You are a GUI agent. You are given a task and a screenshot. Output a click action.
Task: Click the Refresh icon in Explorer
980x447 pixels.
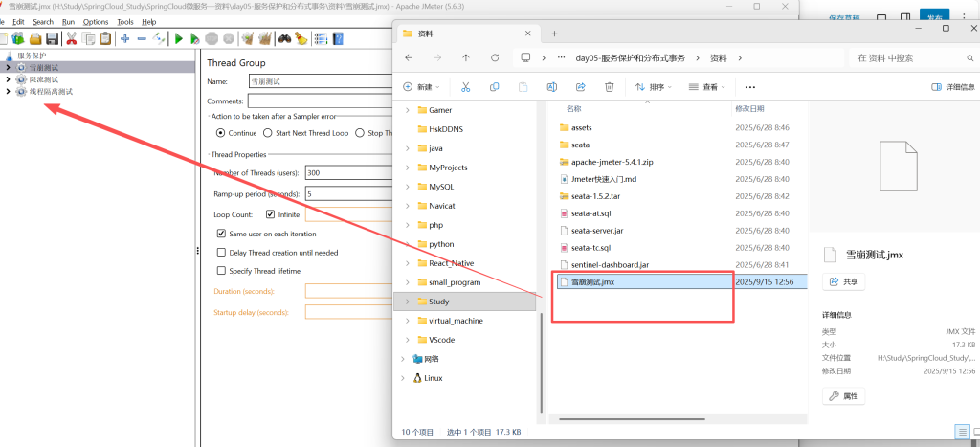tap(495, 57)
